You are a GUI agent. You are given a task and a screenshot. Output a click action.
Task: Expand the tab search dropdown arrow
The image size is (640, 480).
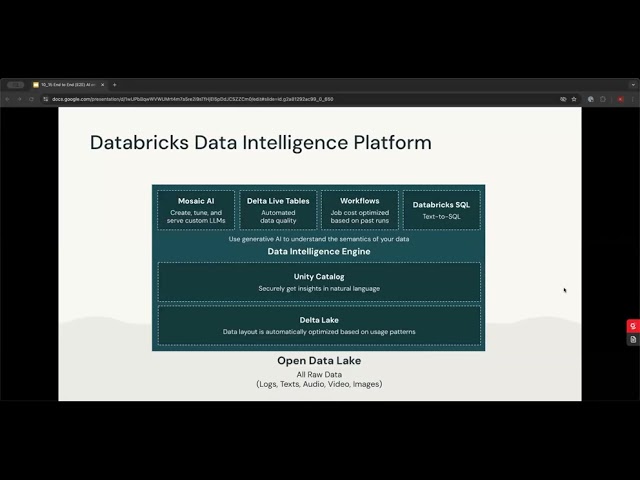pos(633,85)
